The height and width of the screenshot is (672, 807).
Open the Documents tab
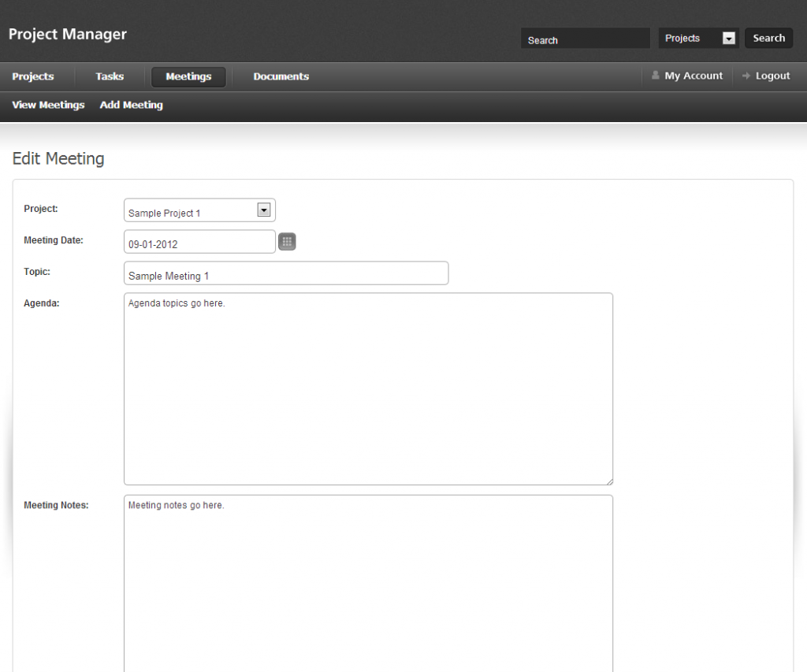pyautogui.click(x=281, y=76)
